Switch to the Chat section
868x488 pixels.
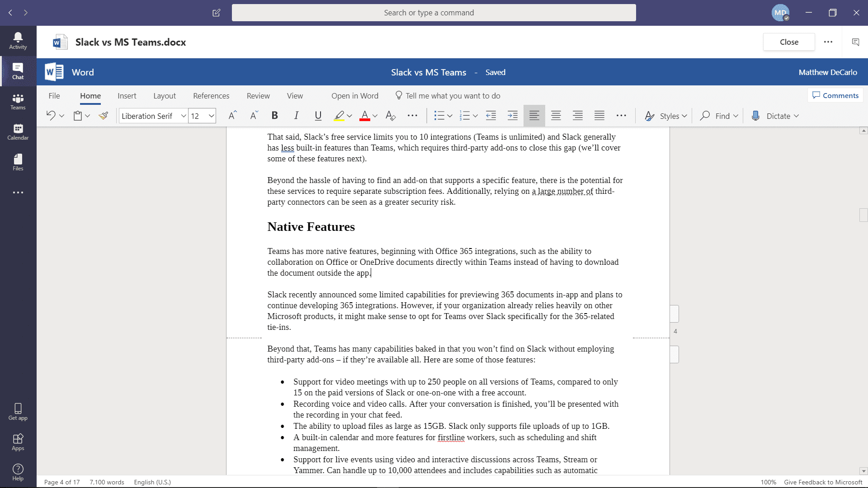pyautogui.click(x=18, y=71)
